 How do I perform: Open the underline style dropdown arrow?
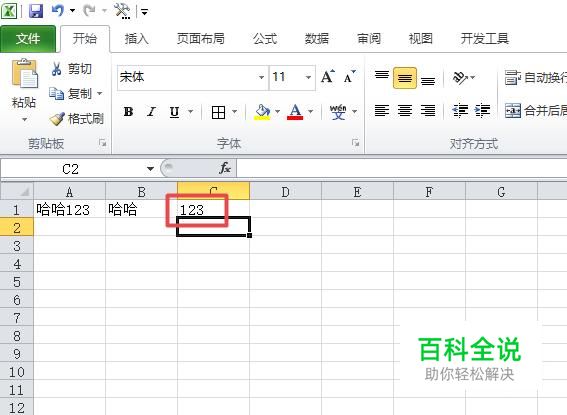click(190, 112)
